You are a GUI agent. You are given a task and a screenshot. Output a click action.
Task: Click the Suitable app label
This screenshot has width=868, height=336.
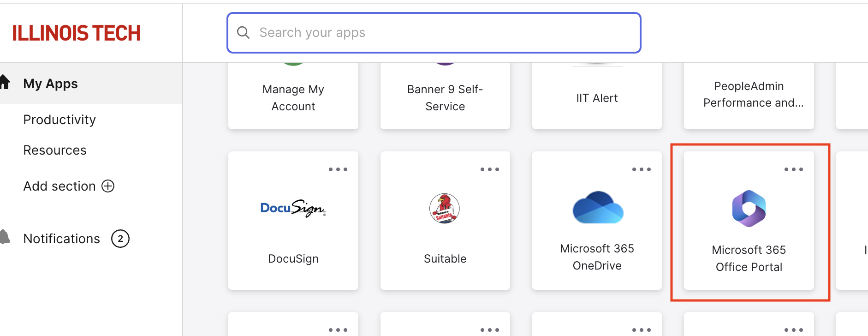[445, 258]
